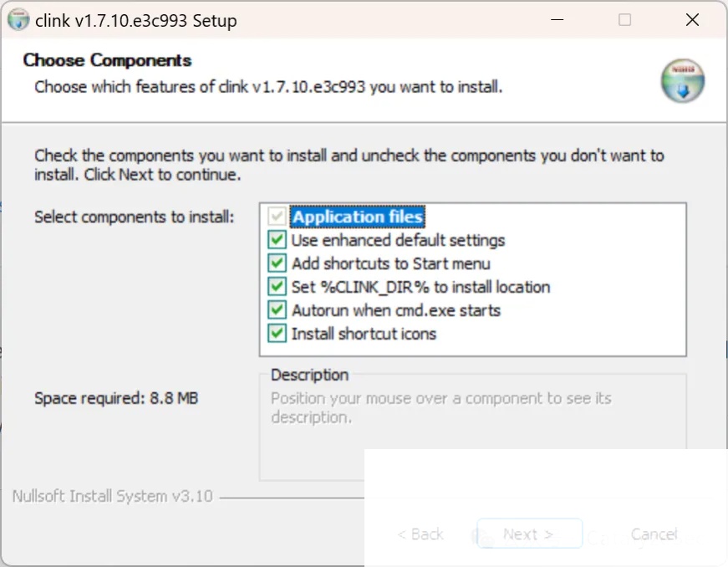The image size is (728, 567).
Task: Select the highlighted Application files label
Action: (x=358, y=217)
